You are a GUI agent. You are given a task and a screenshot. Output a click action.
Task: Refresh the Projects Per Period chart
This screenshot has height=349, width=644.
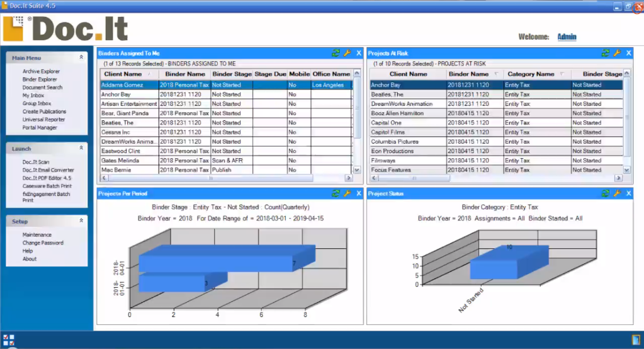click(x=336, y=193)
